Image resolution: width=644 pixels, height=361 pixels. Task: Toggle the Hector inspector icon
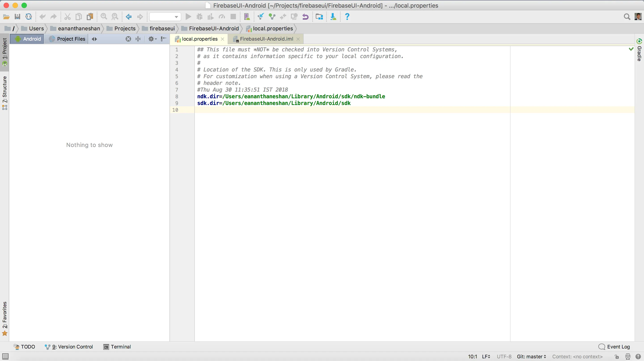(x=628, y=357)
